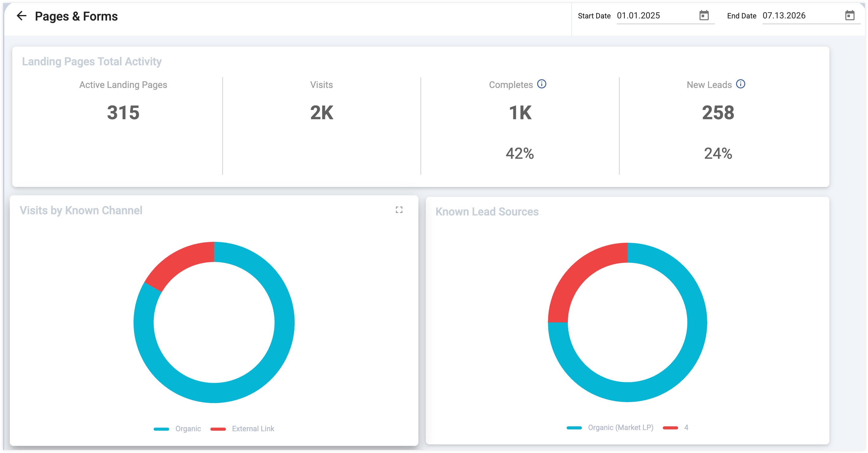Open the Start Date calendar picker icon

pyautogui.click(x=704, y=16)
